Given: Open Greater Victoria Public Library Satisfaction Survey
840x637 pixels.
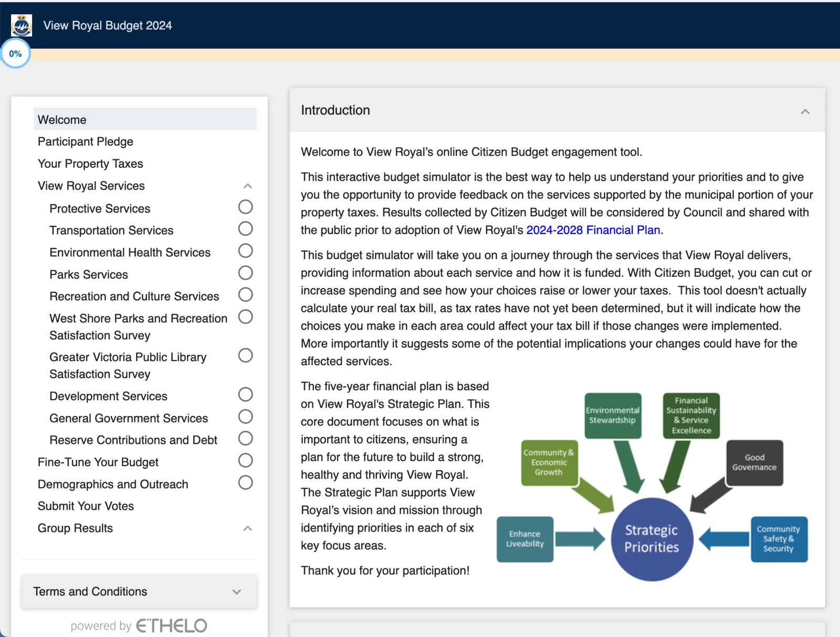Looking at the screenshot, I should 128,366.
